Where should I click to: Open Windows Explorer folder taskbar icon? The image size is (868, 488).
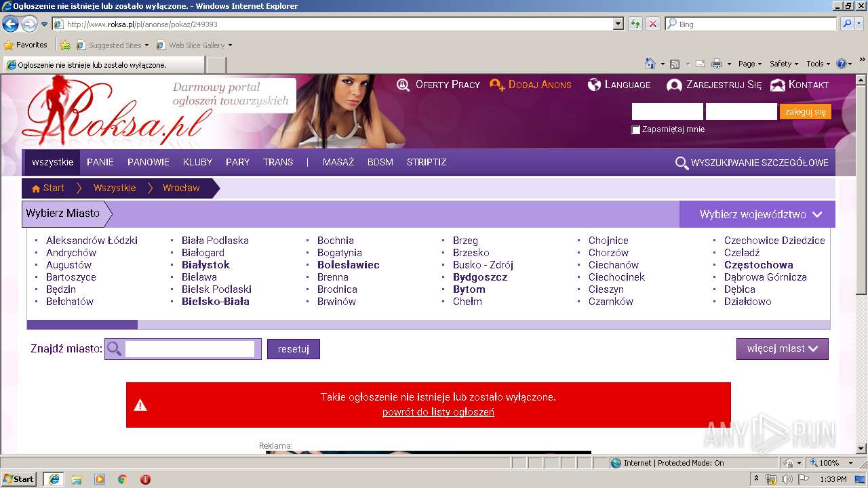click(77, 479)
